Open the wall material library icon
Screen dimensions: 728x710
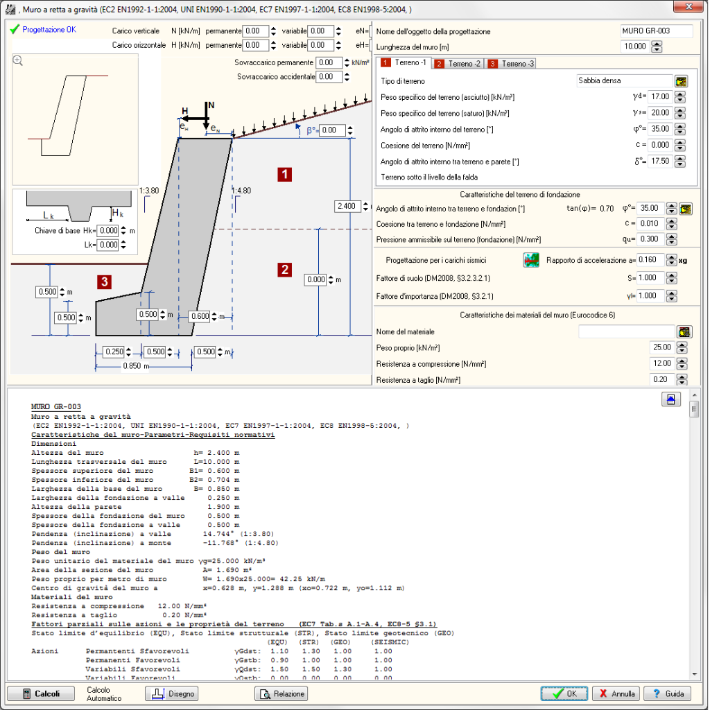pos(684,332)
